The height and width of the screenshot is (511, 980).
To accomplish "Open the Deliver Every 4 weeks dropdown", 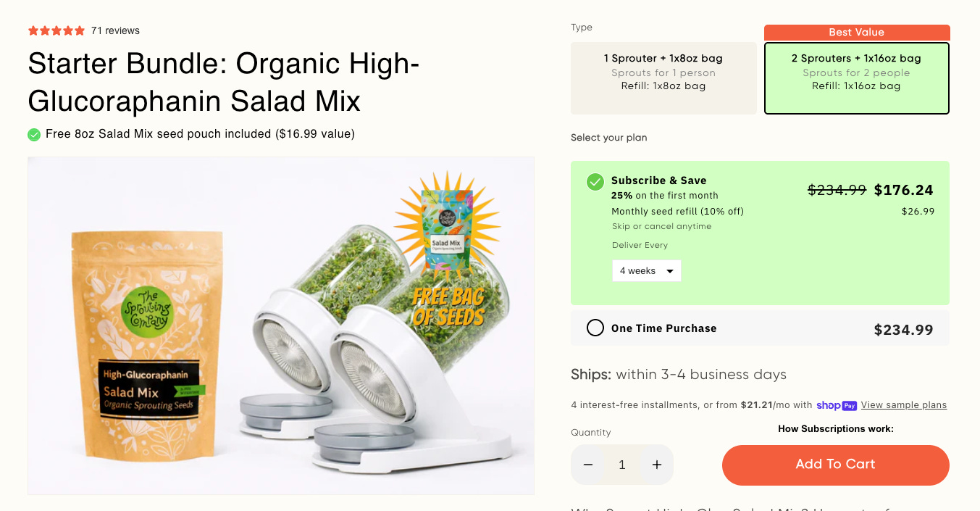I will coord(647,270).
